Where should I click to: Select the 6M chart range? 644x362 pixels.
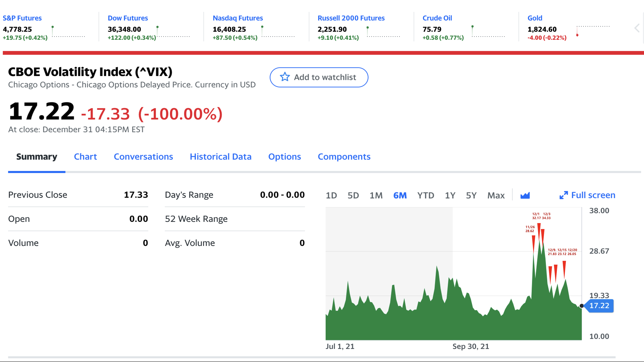pyautogui.click(x=400, y=195)
